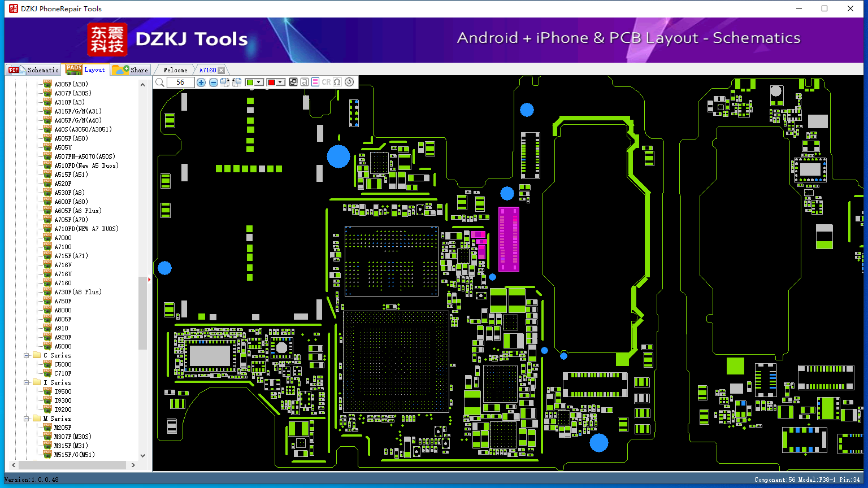Open the A405F/G/N(A40) entry
868x488 pixels.
click(78, 120)
